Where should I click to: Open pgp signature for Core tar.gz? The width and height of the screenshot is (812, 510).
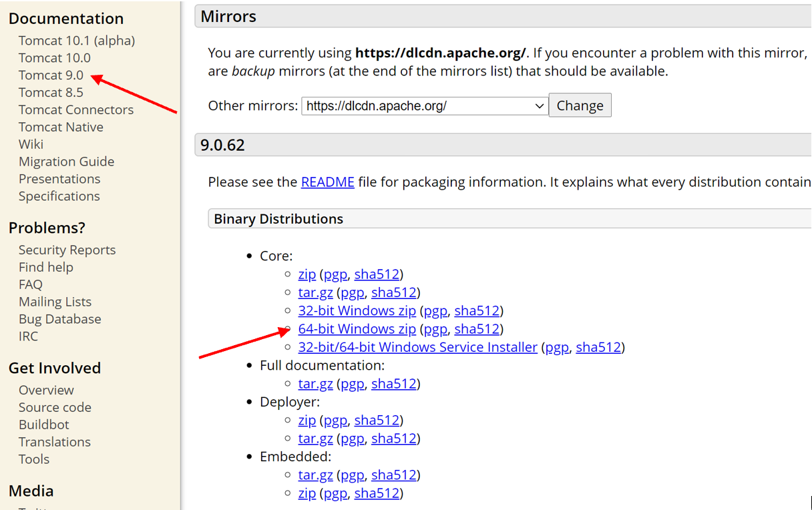(x=353, y=292)
